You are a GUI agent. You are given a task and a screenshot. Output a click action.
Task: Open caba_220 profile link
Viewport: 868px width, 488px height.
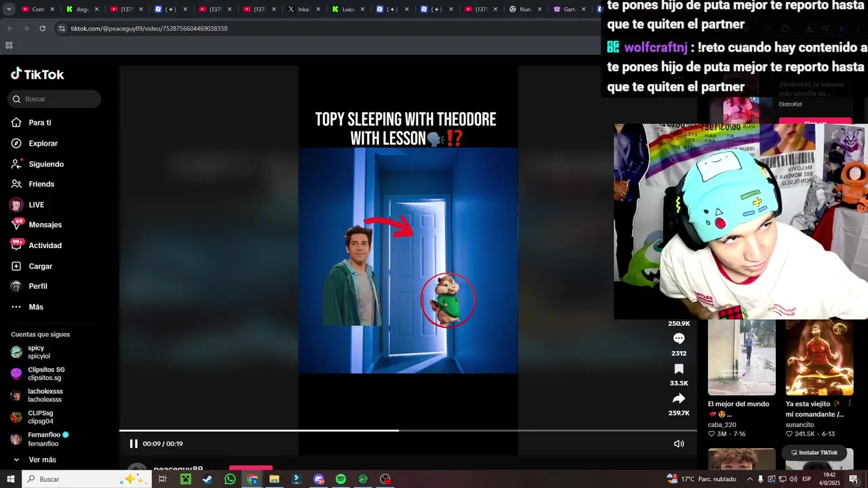(722, 425)
